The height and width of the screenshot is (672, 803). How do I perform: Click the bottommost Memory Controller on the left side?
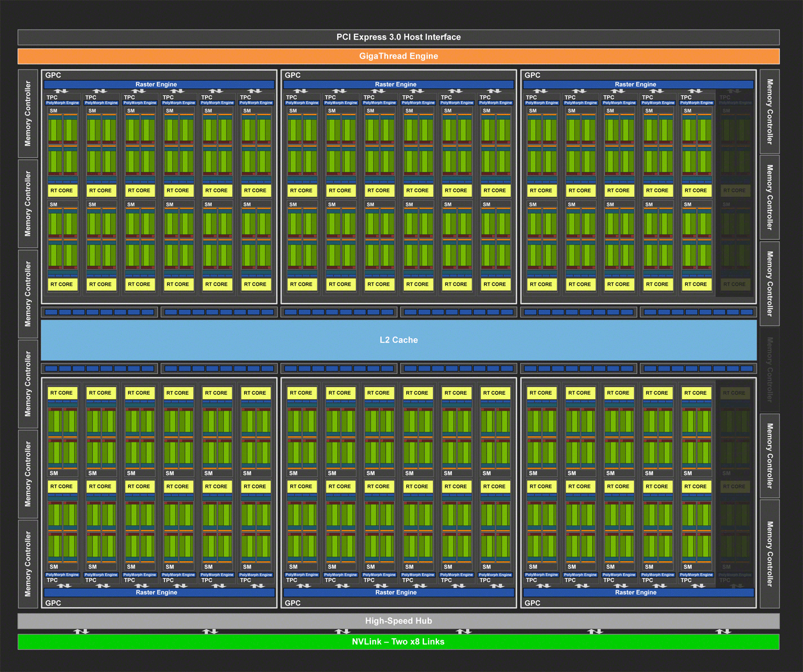tap(28, 564)
